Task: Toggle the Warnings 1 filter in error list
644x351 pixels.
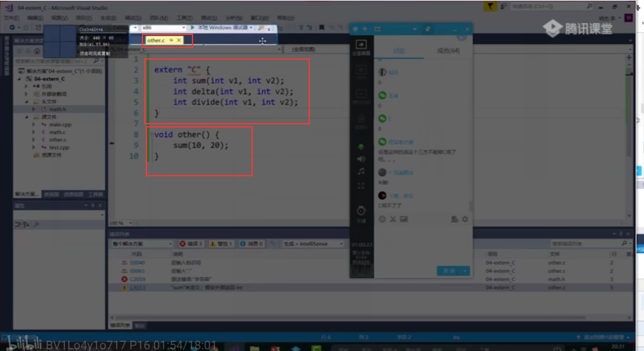Action: (221, 244)
